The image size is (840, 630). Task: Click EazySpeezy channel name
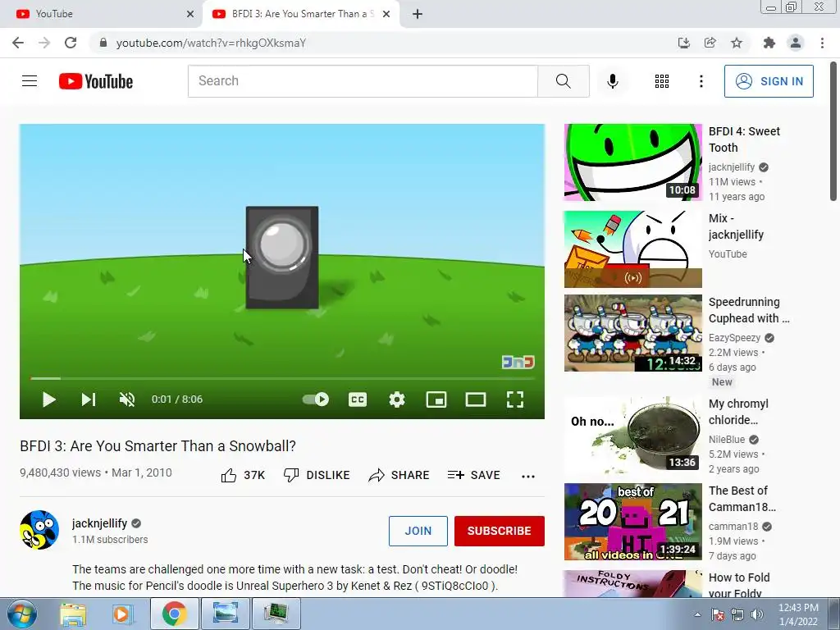pyautogui.click(x=734, y=337)
